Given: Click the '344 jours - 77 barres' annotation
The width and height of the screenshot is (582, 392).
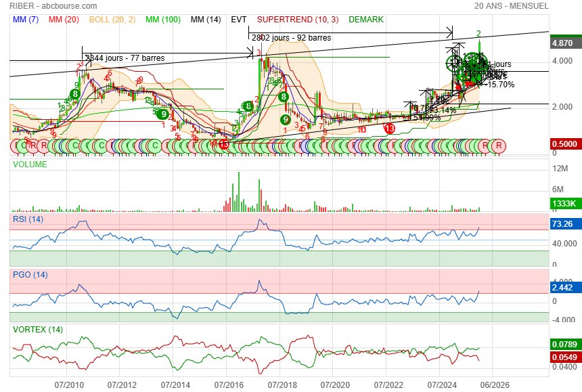Looking at the screenshot, I should (125, 58).
